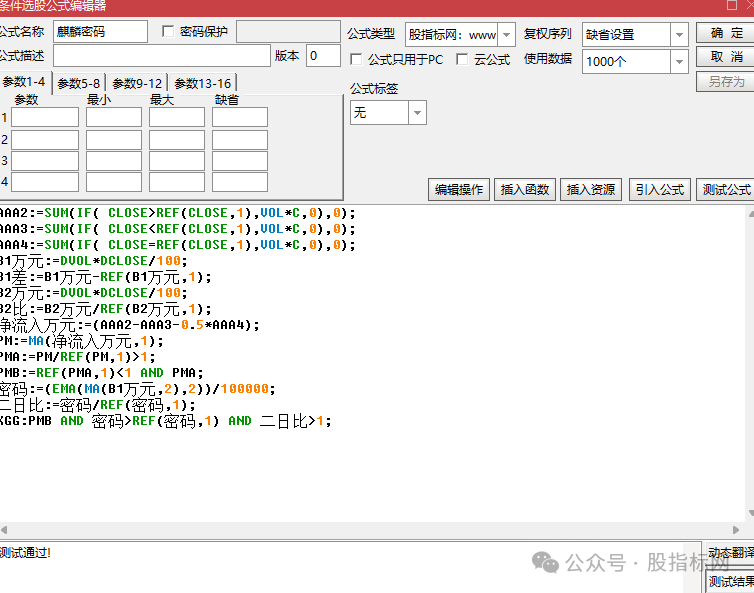This screenshot has width=754, height=593.
Task: Click the PM:=MA line
Action: click(81, 341)
